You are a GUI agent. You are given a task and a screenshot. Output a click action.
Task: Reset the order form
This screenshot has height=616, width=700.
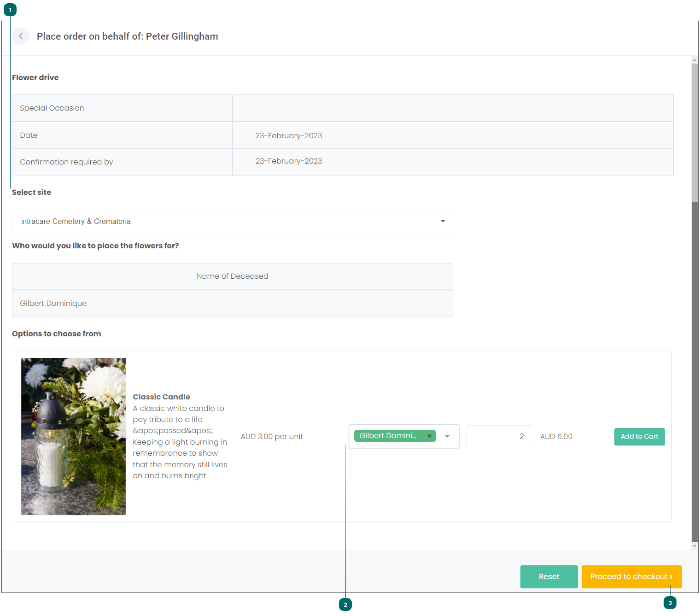[549, 577]
